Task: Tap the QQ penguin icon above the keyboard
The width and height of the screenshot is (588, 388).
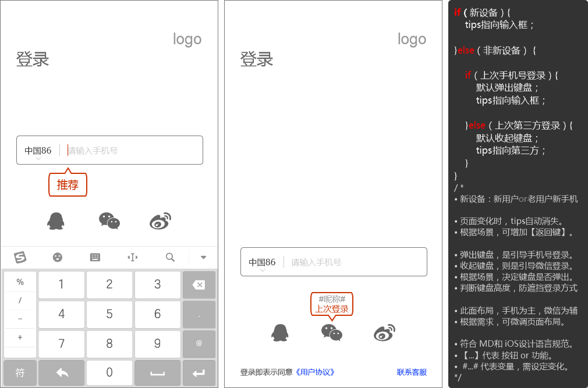Action: pyautogui.click(x=55, y=221)
